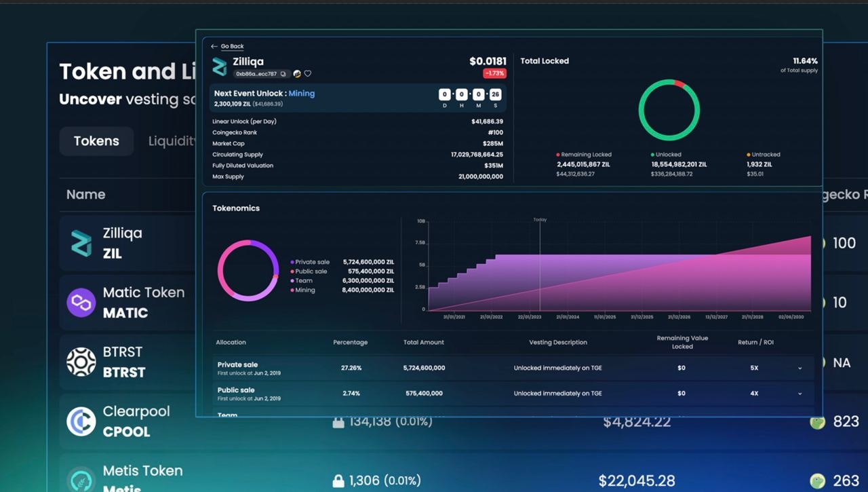Click the Max Supply value 21,000,000,000

click(481, 177)
